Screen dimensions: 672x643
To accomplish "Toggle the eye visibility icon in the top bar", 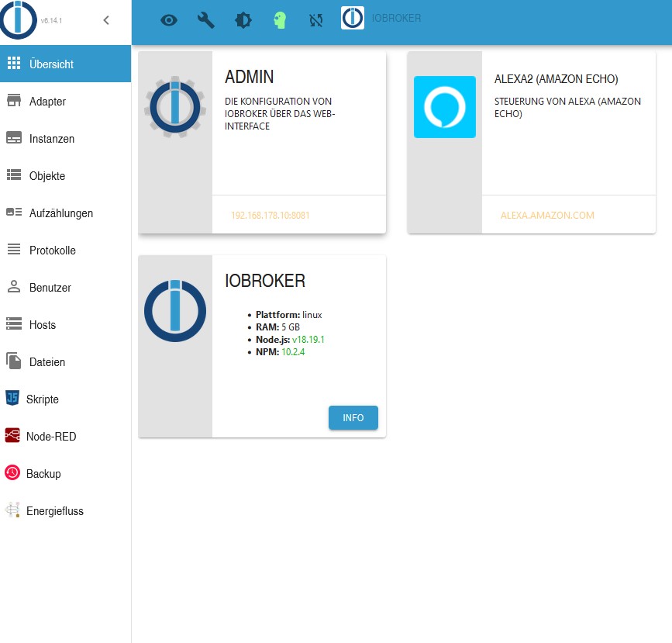I will (x=169, y=20).
